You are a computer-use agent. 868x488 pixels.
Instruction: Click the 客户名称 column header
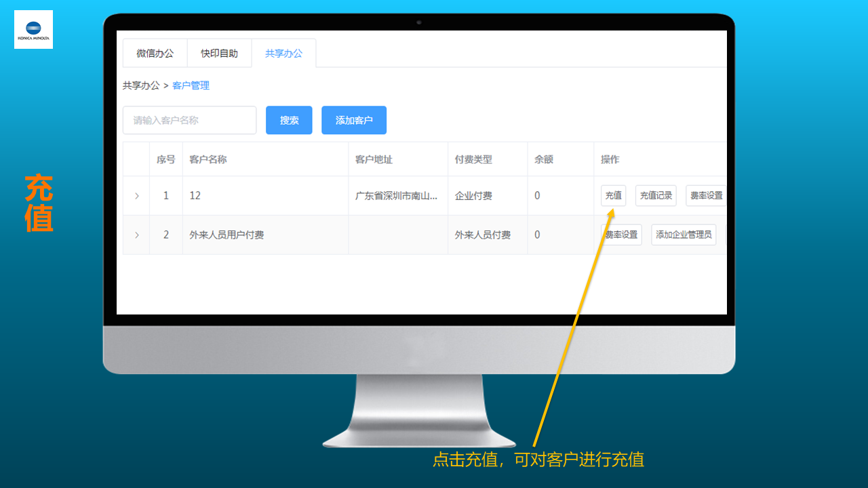point(208,160)
